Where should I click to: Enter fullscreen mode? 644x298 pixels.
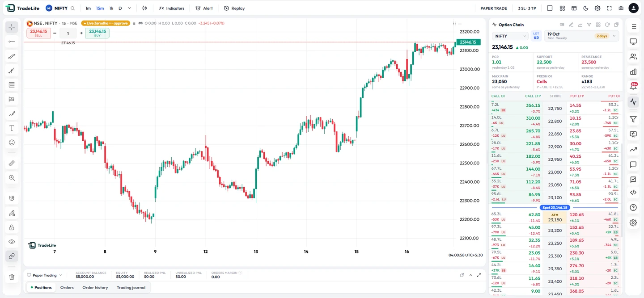coord(609,8)
